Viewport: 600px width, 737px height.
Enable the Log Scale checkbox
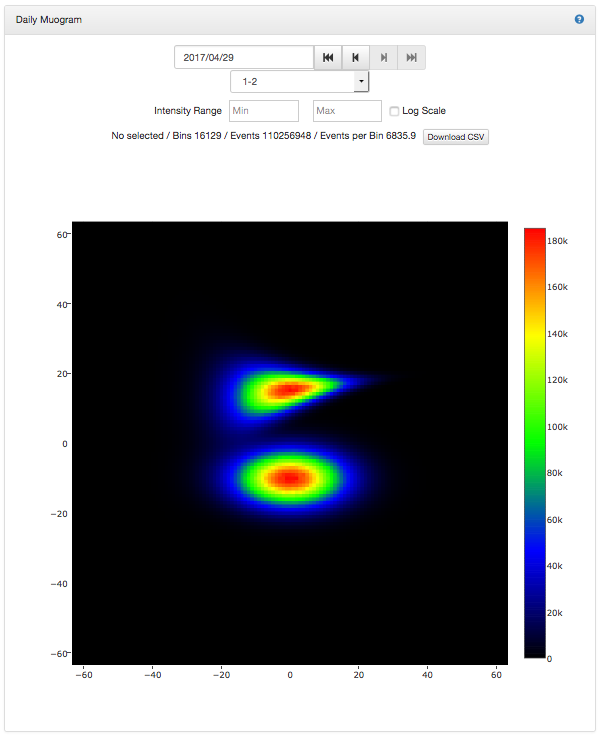tap(395, 111)
